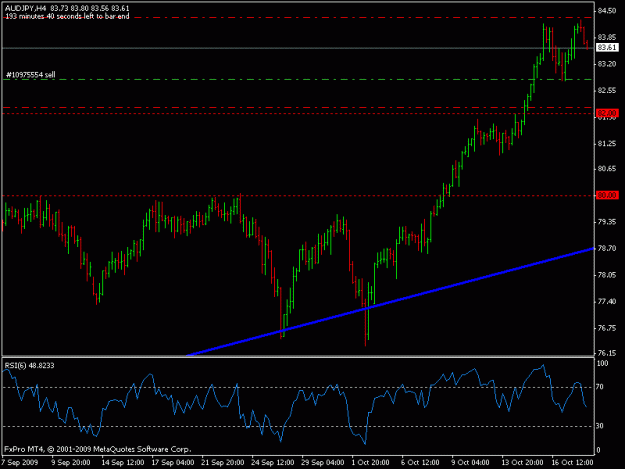Click the red 82.00 price level tag
Screen dimensions: 625x469
[607, 113]
